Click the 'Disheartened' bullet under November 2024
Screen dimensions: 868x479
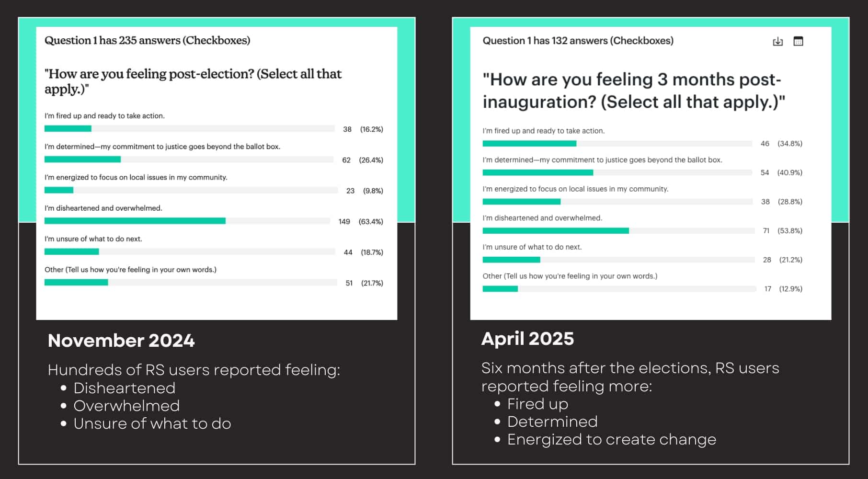pos(124,388)
